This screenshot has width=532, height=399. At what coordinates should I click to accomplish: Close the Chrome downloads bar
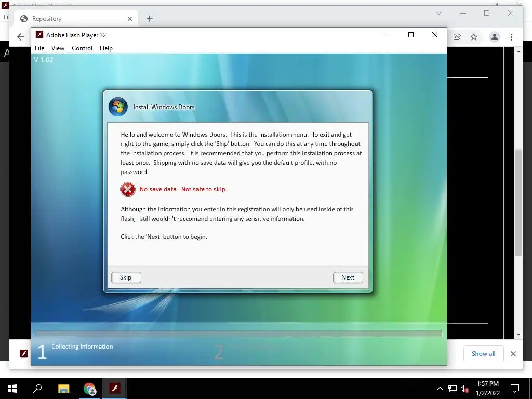(x=513, y=353)
